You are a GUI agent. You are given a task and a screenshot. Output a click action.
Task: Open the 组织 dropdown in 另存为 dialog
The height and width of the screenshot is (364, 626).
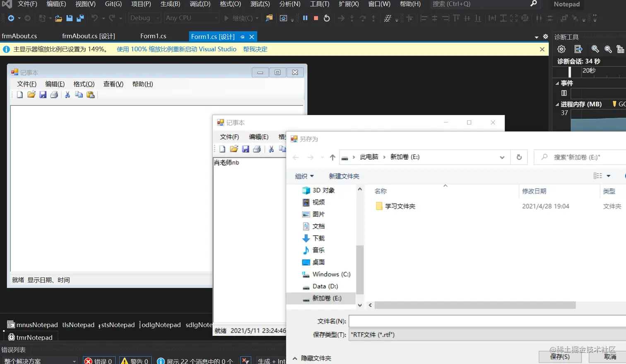(304, 176)
